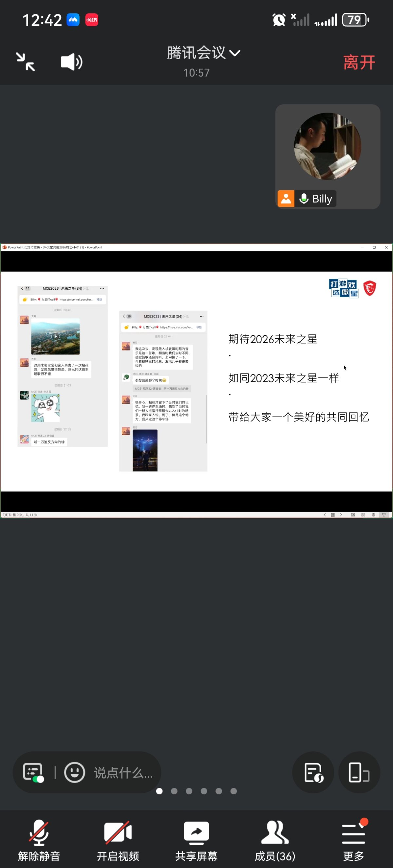Tap the battery 79 indicator
393x868 pixels.
coord(356,20)
